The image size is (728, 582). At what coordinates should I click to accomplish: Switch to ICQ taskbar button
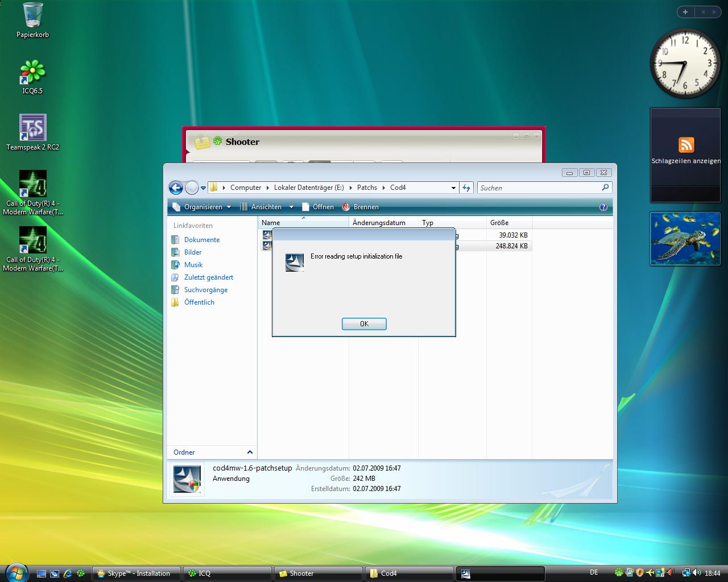(x=227, y=573)
